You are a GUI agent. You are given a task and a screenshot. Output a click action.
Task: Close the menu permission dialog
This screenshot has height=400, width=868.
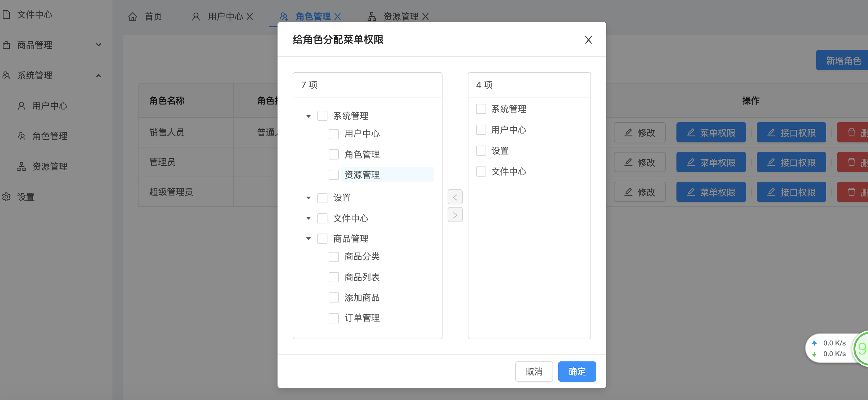click(588, 40)
